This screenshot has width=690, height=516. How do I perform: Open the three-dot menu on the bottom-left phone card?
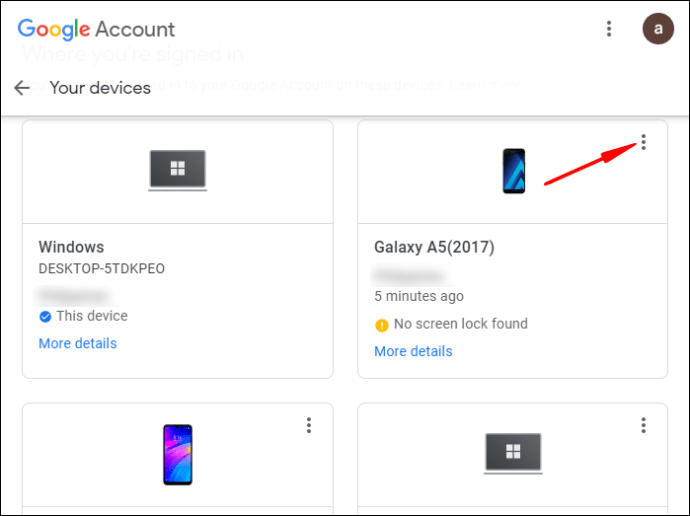[x=309, y=426]
